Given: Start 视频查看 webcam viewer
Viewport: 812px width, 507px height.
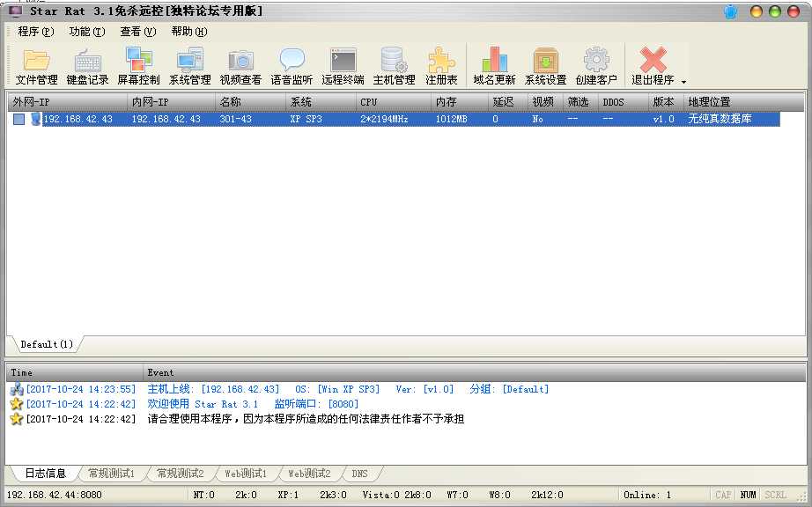Looking at the screenshot, I should point(240,66).
